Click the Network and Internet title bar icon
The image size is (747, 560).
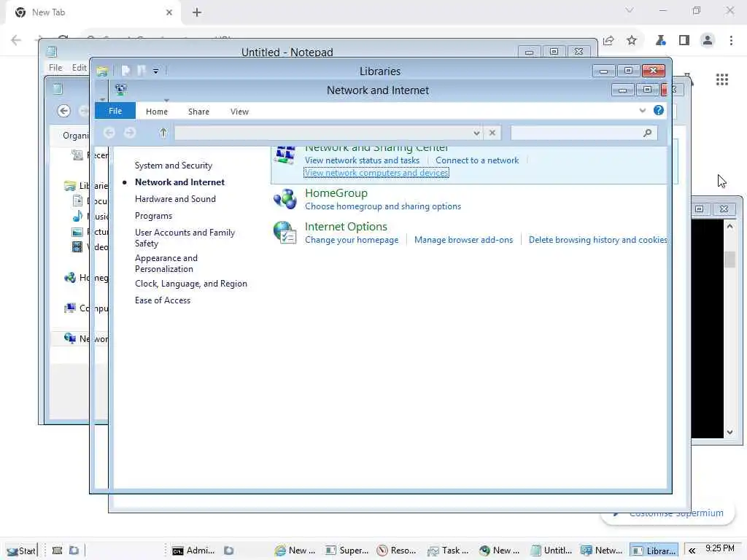121,89
